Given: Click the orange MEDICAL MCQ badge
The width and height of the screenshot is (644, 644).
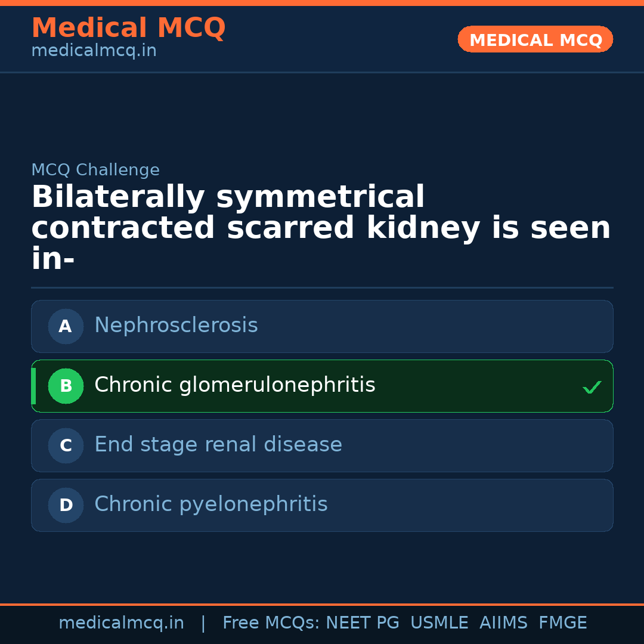Looking at the screenshot, I should tap(535, 39).
